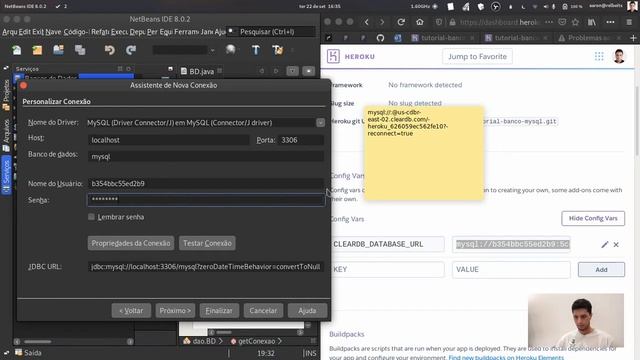Click the globe browser icon in NetBeans toolbar

coord(231,50)
